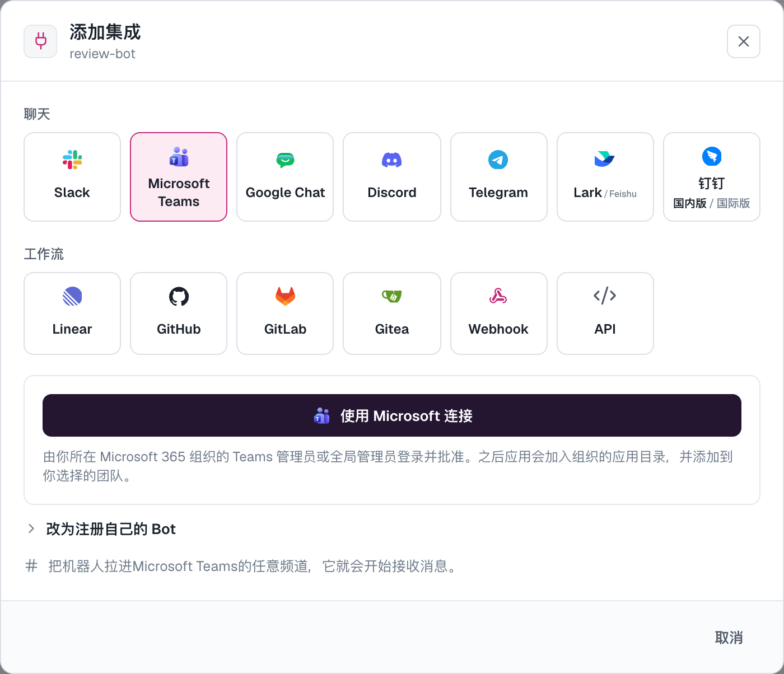Click the 工作流 section heading
This screenshot has width=784, height=674.
tap(44, 254)
